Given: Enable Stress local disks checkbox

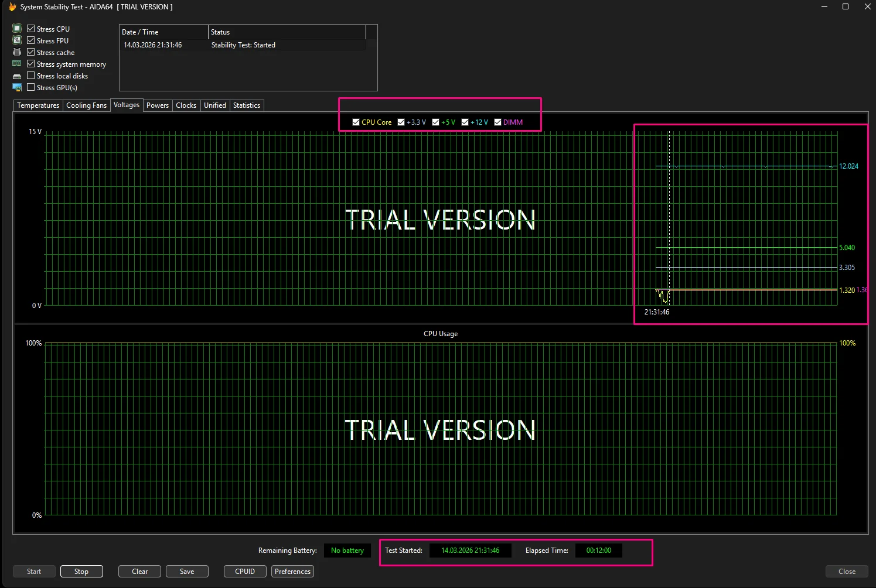Looking at the screenshot, I should [31, 76].
